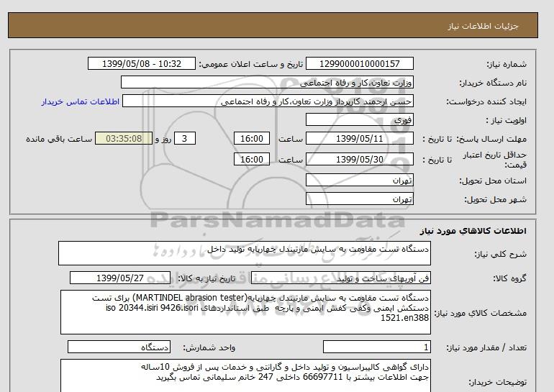
Task: Click the response deadline time 16:00 field
Action: coord(252,138)
